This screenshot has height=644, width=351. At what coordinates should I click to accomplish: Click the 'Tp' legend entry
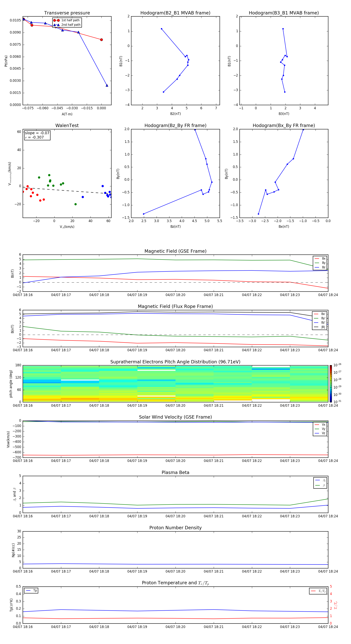pos(31,591)
